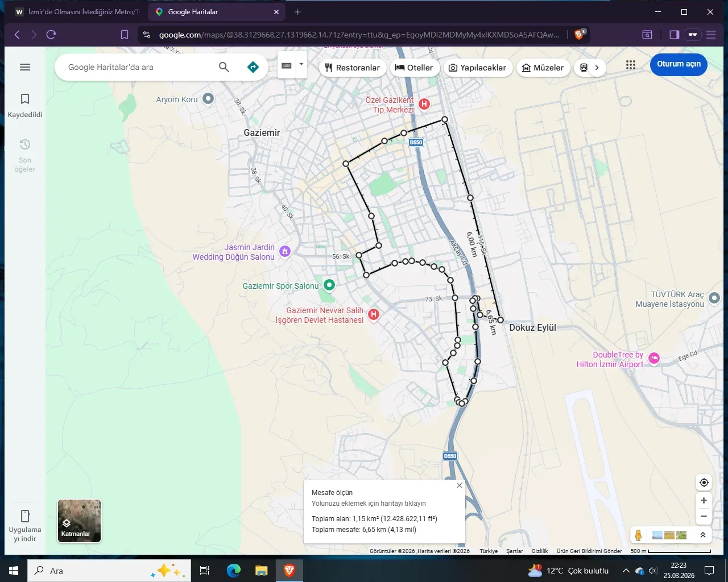Close the Mesafe ölçün measurement panel
Screen dimensions: 728x582
point(460,485)
